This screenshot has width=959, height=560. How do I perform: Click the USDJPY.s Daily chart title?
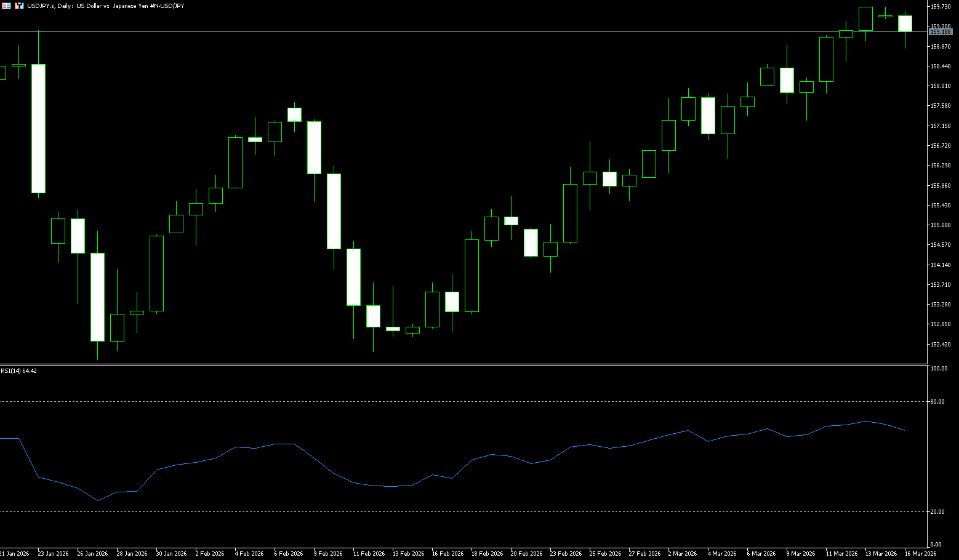(105, 6)
